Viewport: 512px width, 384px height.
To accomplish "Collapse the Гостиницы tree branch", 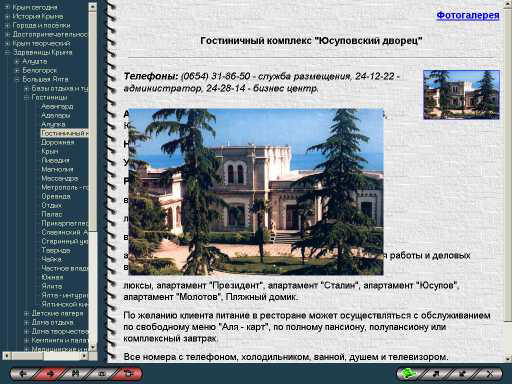I will 27,97.
